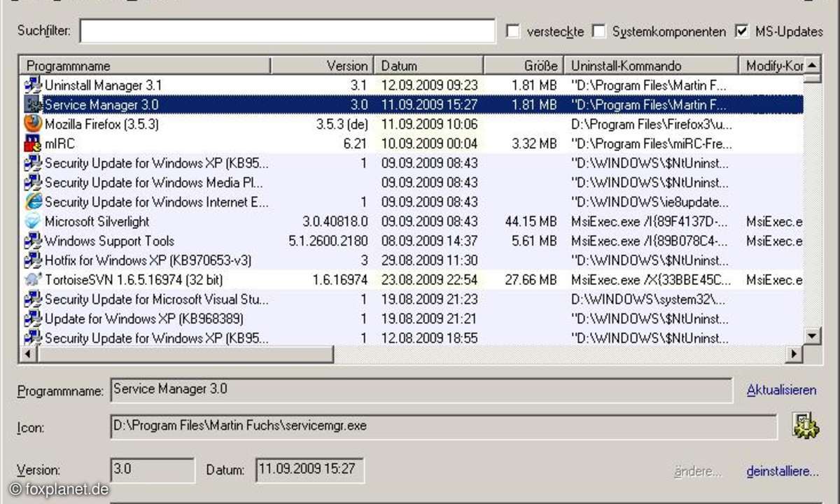
Task: Toggle the versteckte checkbox
Action: pos(513,31)
